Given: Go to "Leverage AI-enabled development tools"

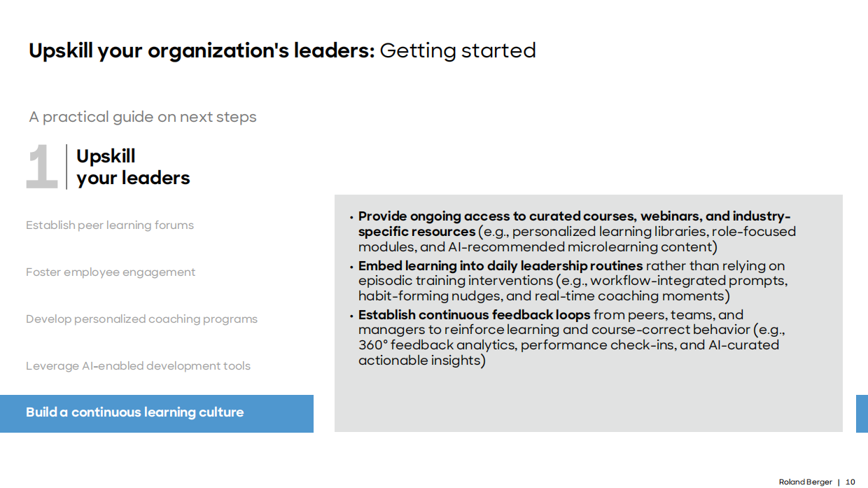Looking at the screenshot, I should point(138,366).
